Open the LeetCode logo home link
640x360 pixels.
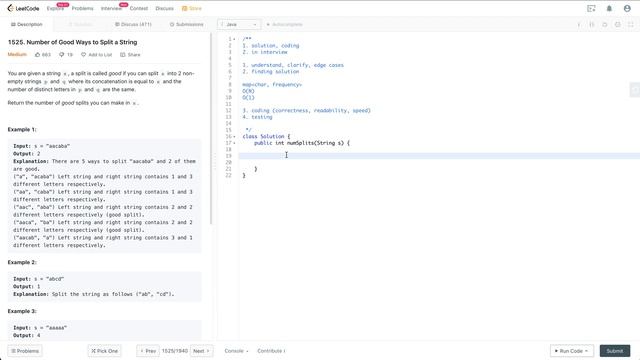[23, 8]
